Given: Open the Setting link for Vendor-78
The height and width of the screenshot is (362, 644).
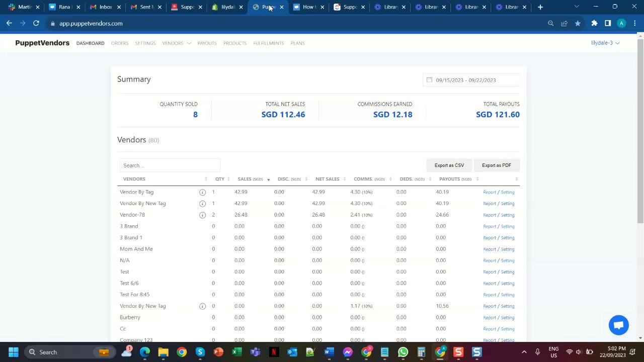Looking at the screenshot, I should 508,215.
